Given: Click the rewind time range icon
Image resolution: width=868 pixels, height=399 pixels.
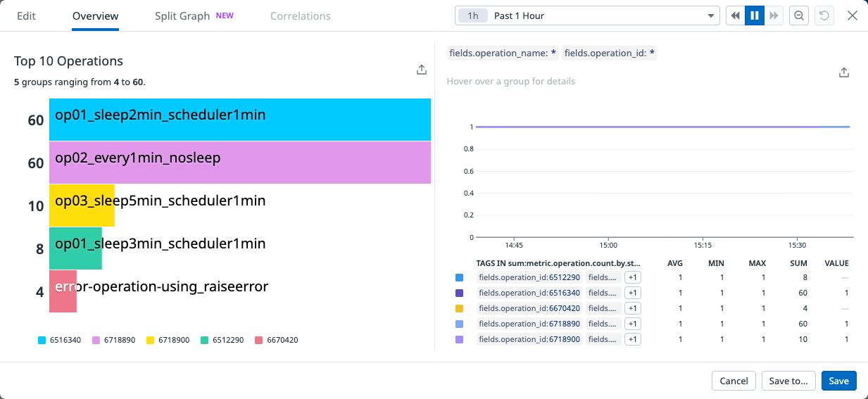Looking at the screenshot, I should click(736, 15).
